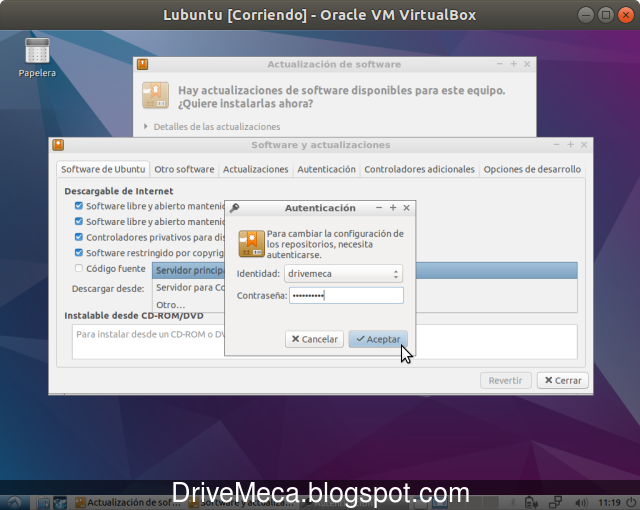The height and width of the screenshot is (510, 640).
Task: Open the file manager launcher in taskbar
Action: [x=43, y=503]
